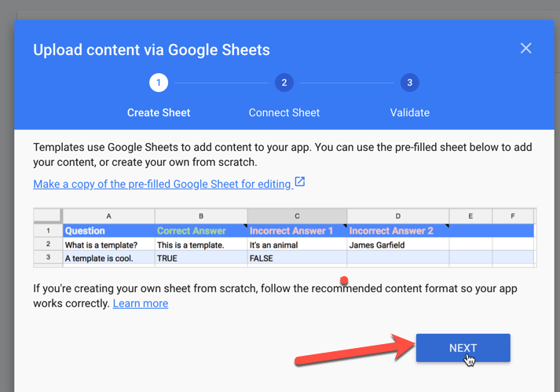The height and width of the screenshot is (392, 560).
Task: Select the Connect Sheet step label
Action: pyautogui.click(x=284, y=112)
